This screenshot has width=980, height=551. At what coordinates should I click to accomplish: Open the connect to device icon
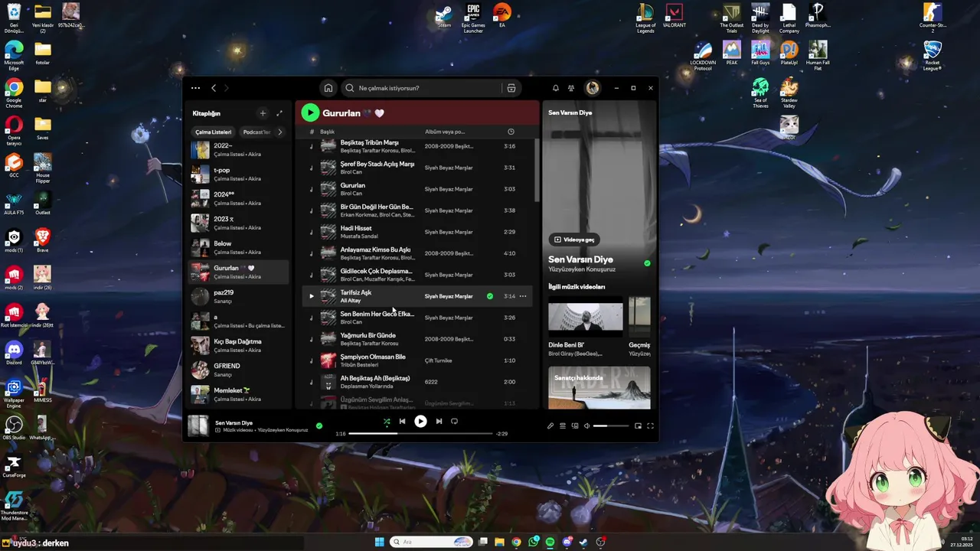[575, 425]
